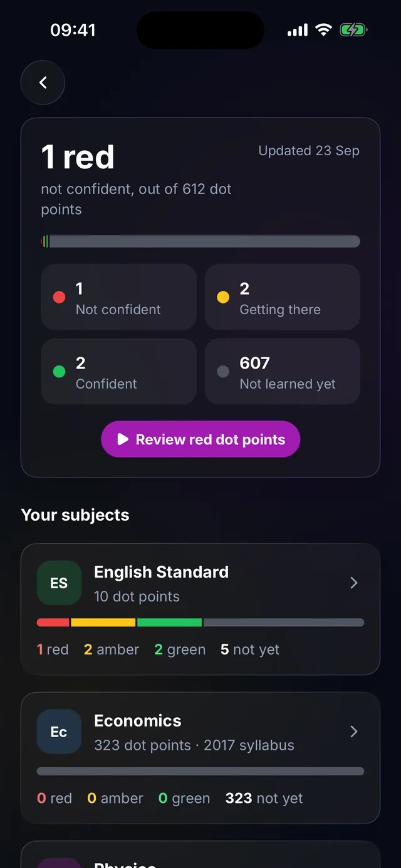Tap the Confident count tile

(x=118, y=372)
